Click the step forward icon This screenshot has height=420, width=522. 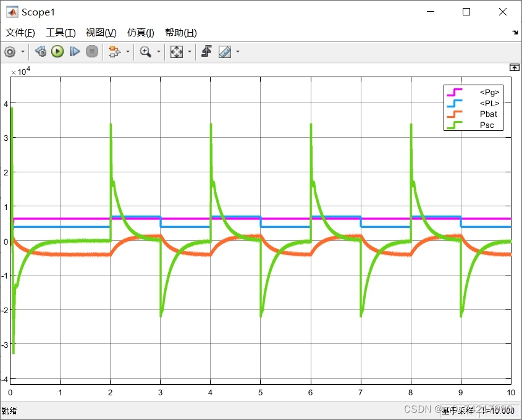pyautogui.click(x=75, y=52)
